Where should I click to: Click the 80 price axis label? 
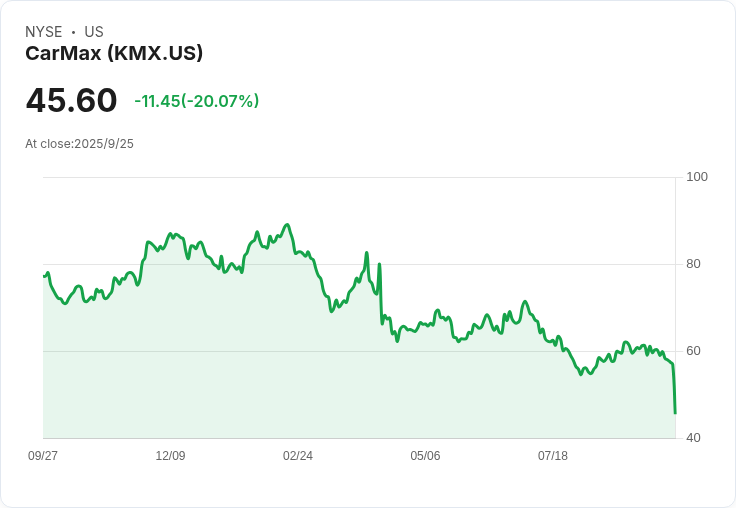pos(693,264)
